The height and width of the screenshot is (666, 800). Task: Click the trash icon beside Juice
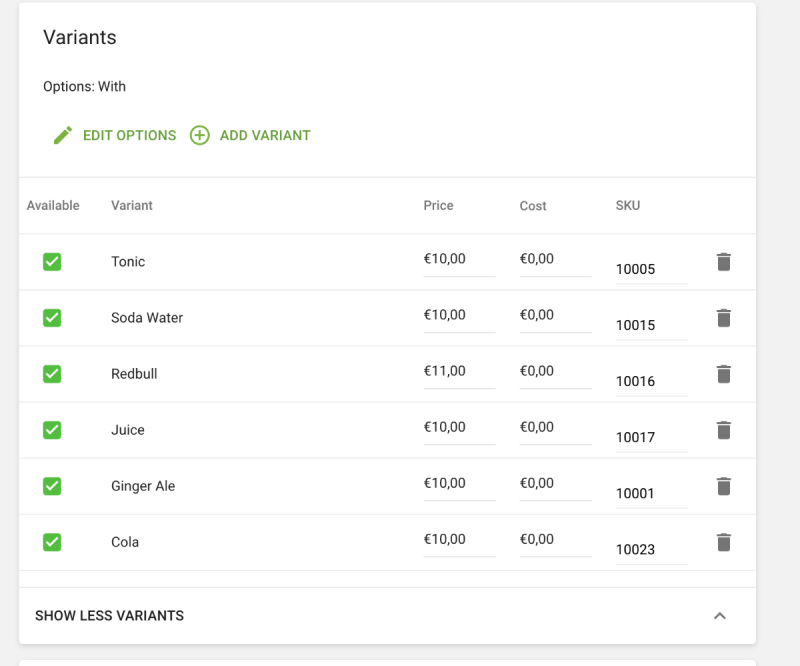(x=724, y=430)
